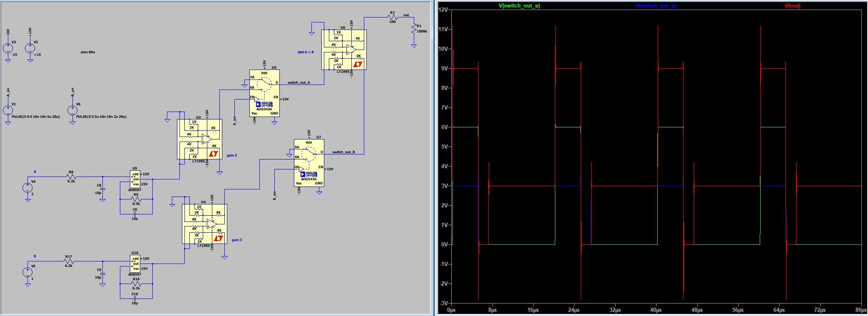This screenshot has width=868, height=316.
Task: Click the blue 'B' net label
Action: click(35, 256)
